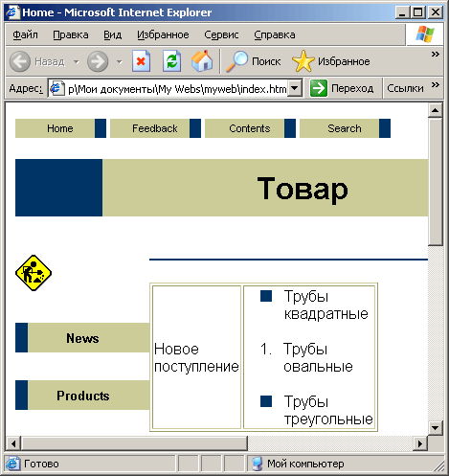449x476 pixels.
Task: Open the Products sidebar link
Action: tap(82, 396)
